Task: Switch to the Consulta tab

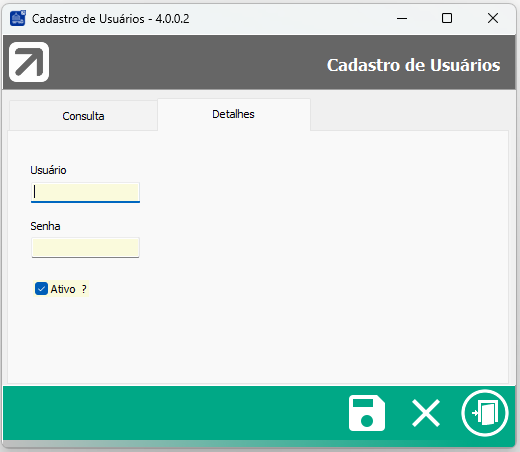Action: click(83, 116)
